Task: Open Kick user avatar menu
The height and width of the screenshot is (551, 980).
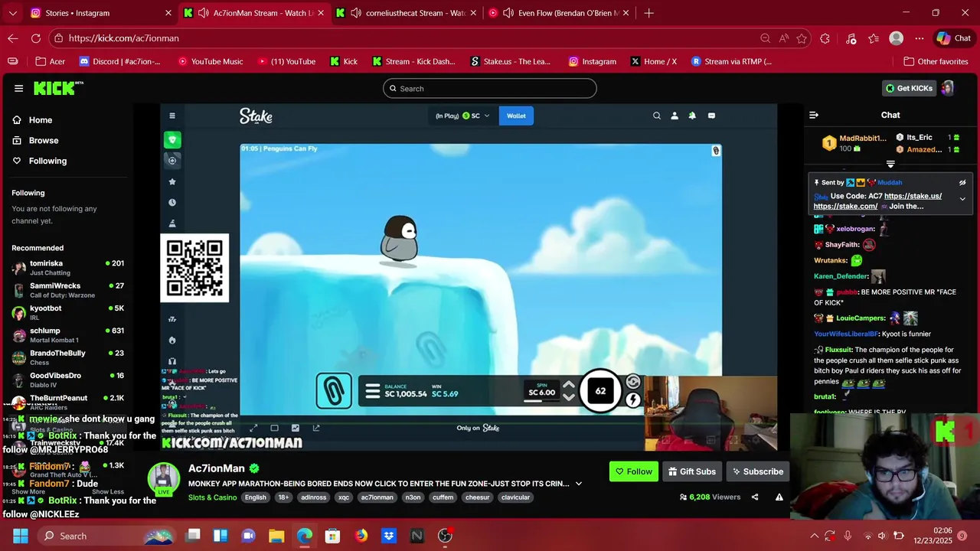Action: pyautogui.click(x=947, y=88)
